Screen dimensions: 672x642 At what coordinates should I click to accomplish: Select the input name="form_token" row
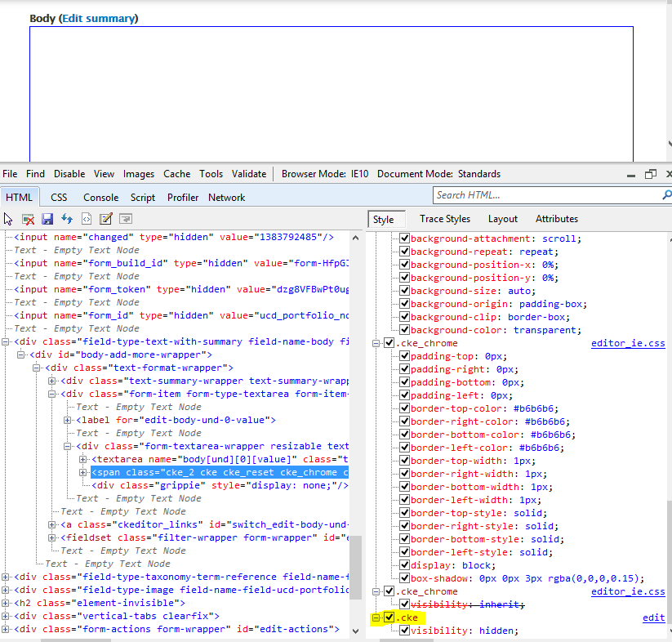point(181,289)
